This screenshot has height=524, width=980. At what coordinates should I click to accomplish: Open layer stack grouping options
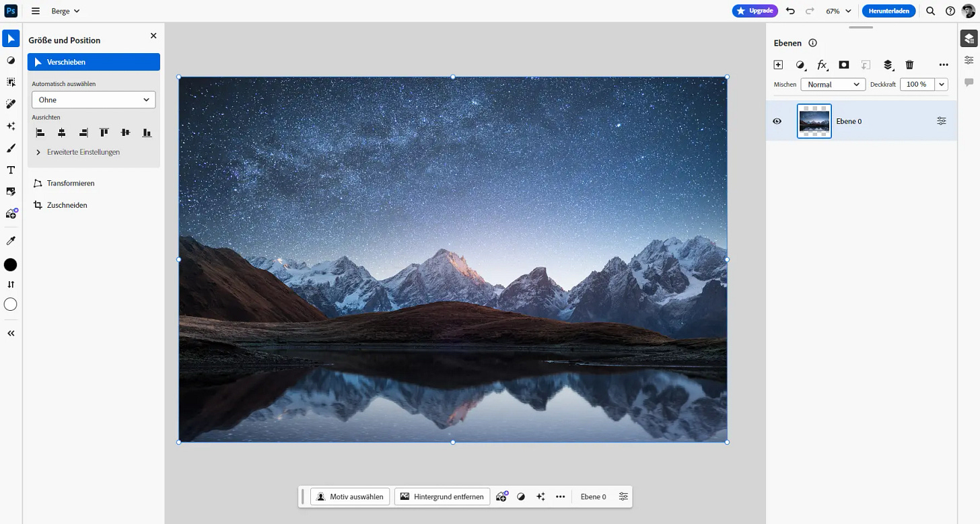[x=888, y=65]
